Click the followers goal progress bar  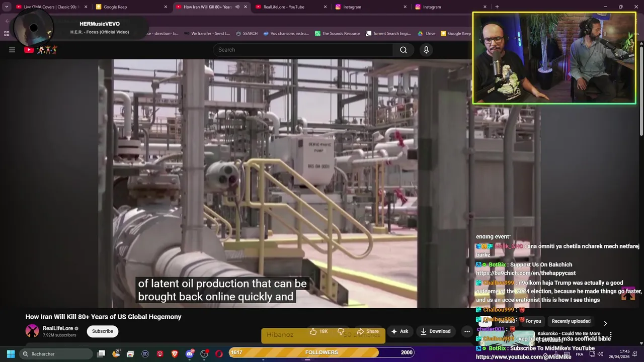click(x=321, y=352)
